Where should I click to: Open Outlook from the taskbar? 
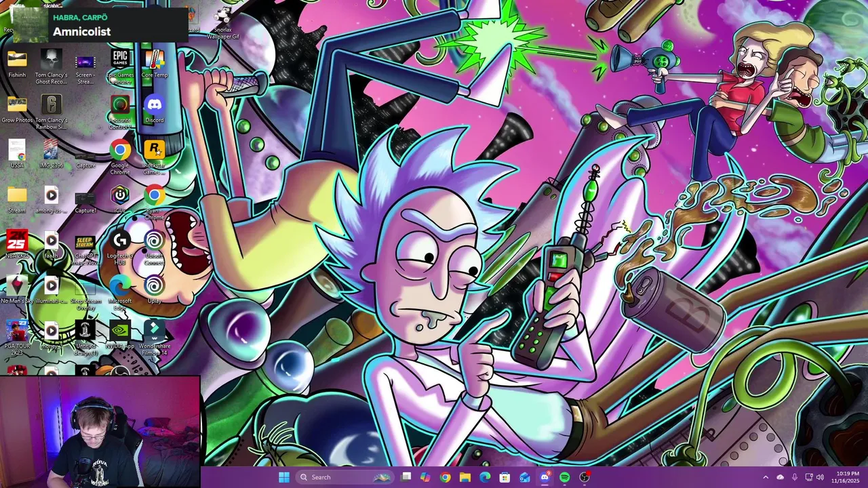click(x=524, y=477)
